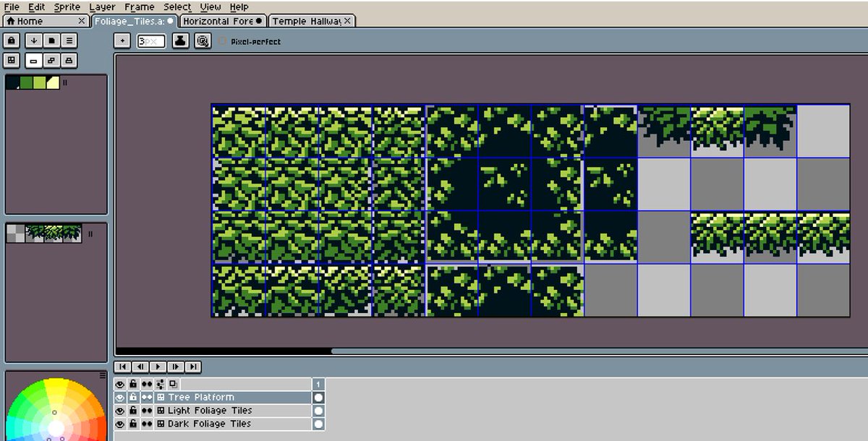868x441 pixels.
Task: Go to the previous frame
Action: pyautogui.click(x=140, y=367)
